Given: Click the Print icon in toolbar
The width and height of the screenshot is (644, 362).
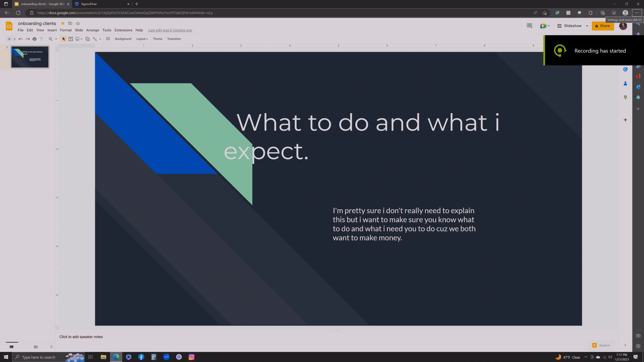Looking at the screenshot, I should click(35, 39).
